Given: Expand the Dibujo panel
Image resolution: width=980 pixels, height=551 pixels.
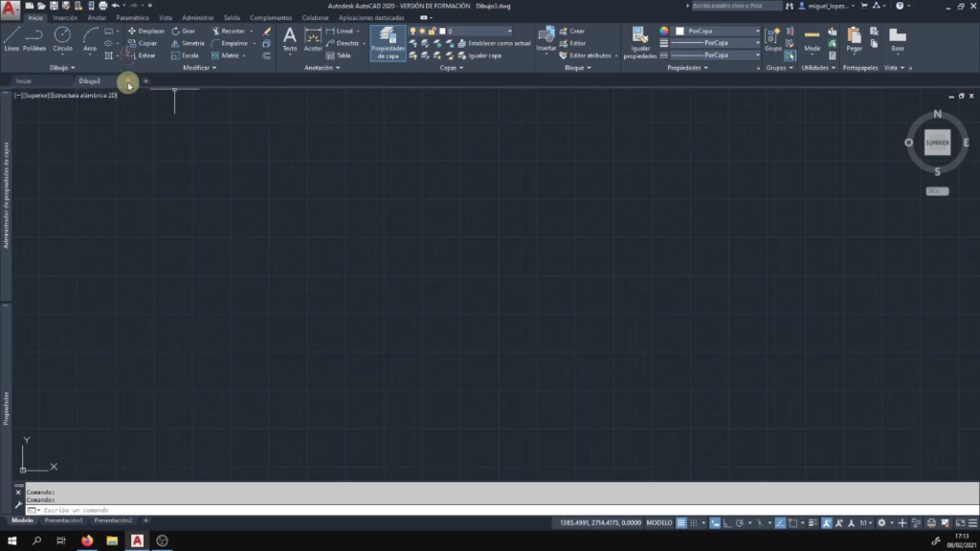Looking at the screenshot, I should tap(62, 68).
